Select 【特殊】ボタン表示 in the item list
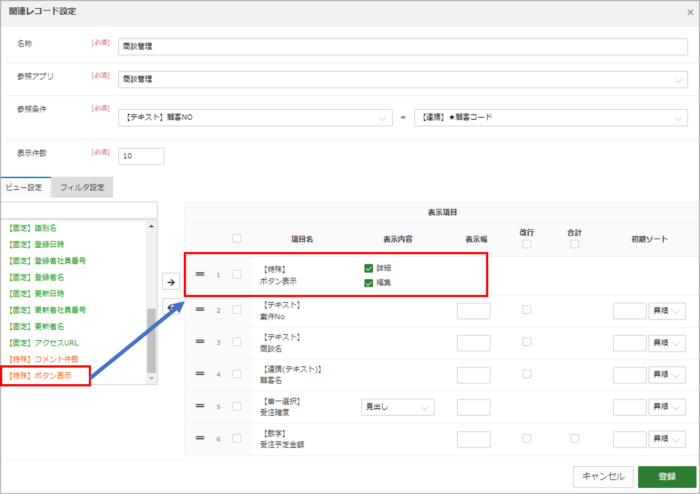 tap(40, 376)
